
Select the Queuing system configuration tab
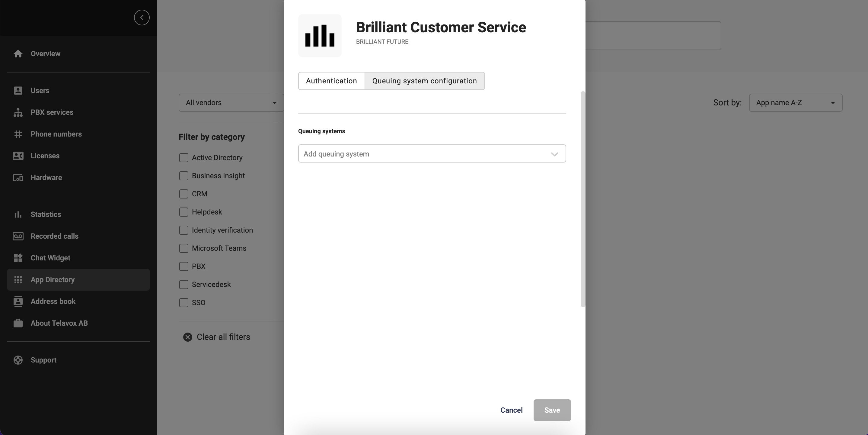coord(424,81)
